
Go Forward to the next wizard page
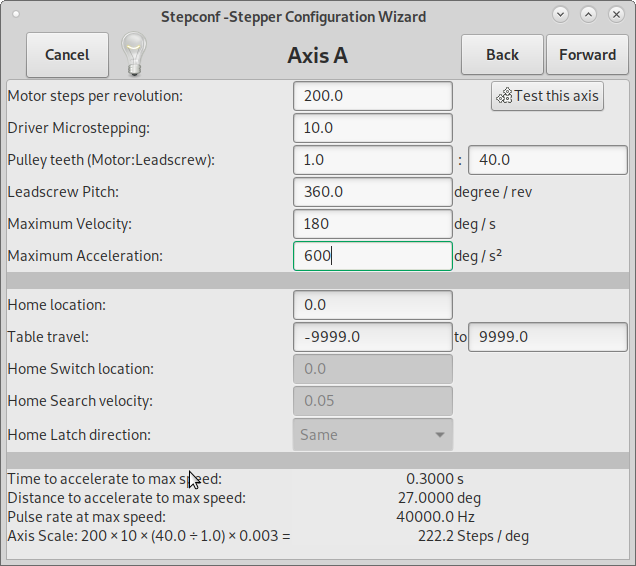587,55
